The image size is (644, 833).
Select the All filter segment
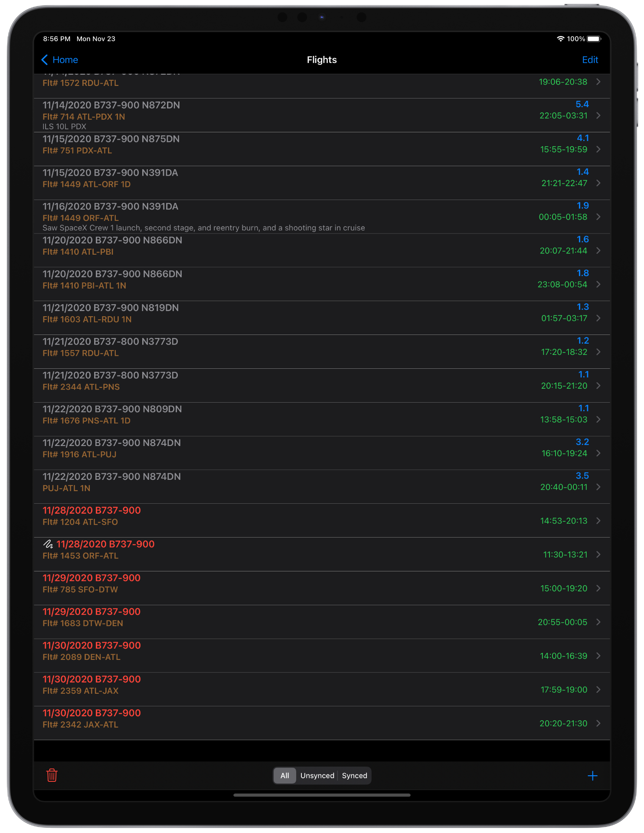pyautogui.click(x=284, y=775)
